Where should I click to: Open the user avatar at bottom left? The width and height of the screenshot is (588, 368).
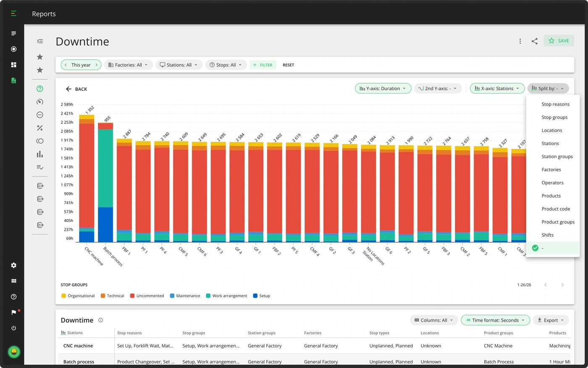[14, 351]
